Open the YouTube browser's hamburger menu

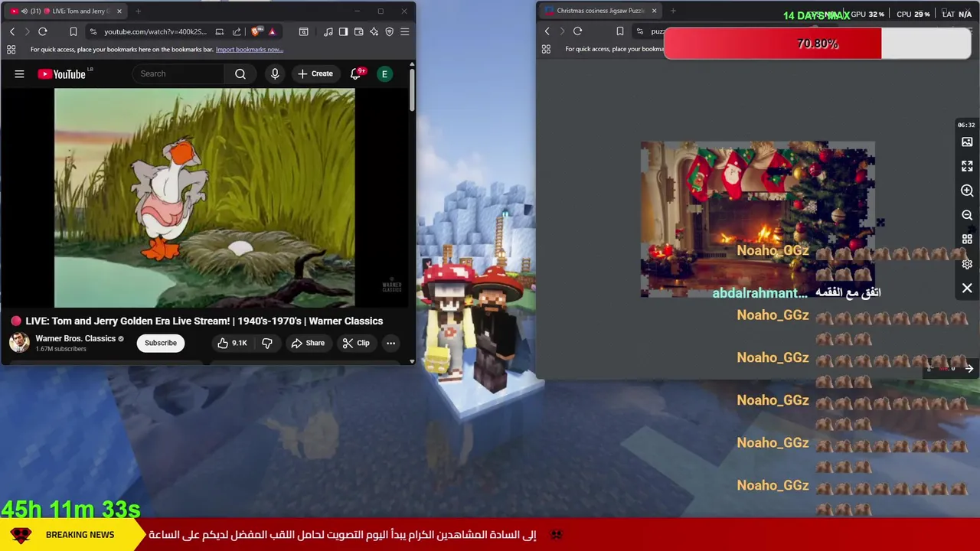pyautogui.click(x=405, y=31)
